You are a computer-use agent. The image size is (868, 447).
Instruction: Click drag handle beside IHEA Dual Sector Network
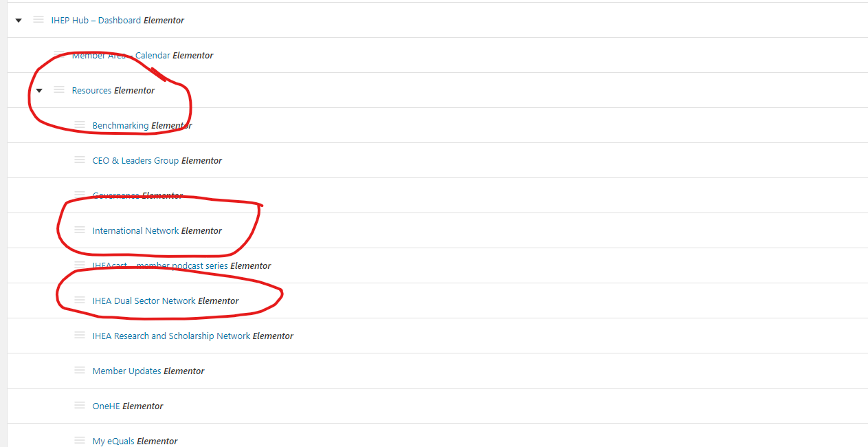[80, 301]
